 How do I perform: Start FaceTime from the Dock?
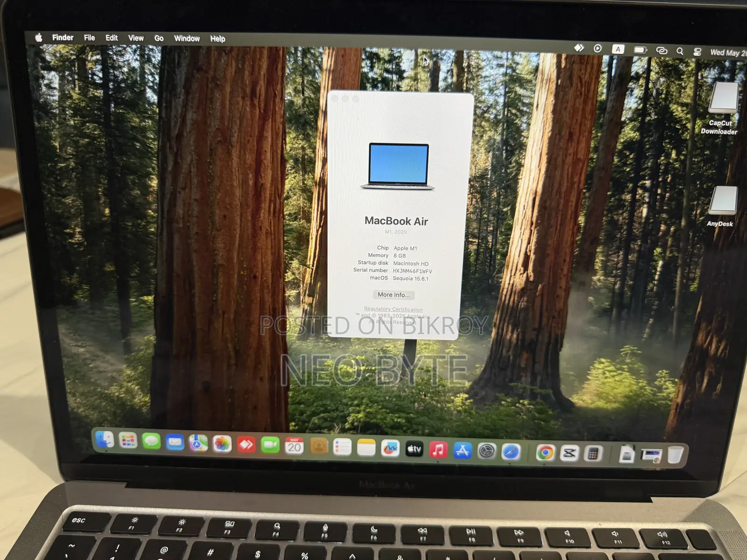coord(270,445)
